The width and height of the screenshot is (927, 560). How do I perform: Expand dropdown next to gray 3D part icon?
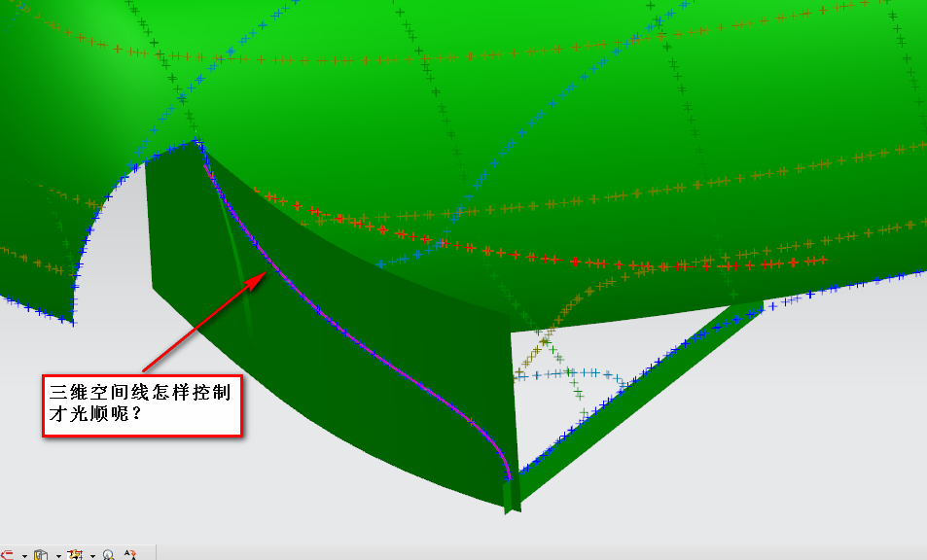[x=58, y=556]
